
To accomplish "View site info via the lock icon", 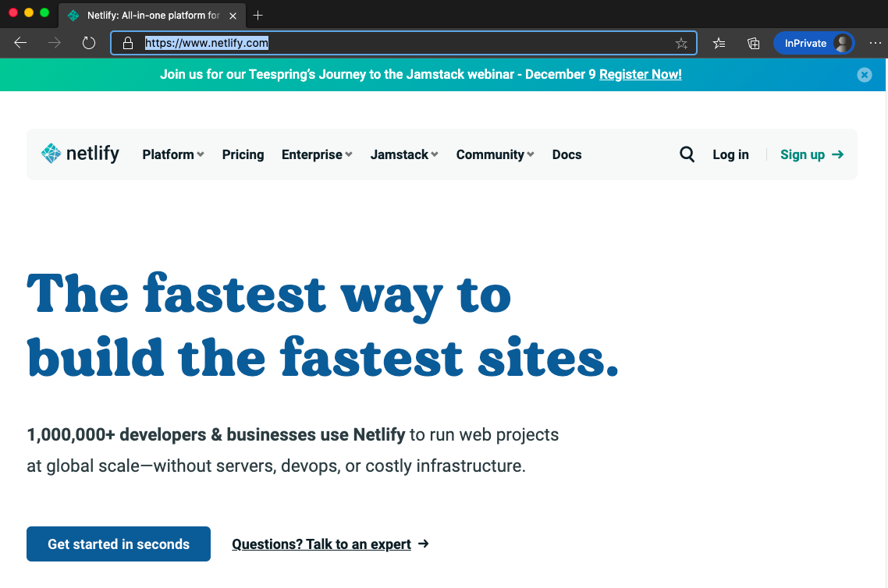I will click(x=128, y=43).
